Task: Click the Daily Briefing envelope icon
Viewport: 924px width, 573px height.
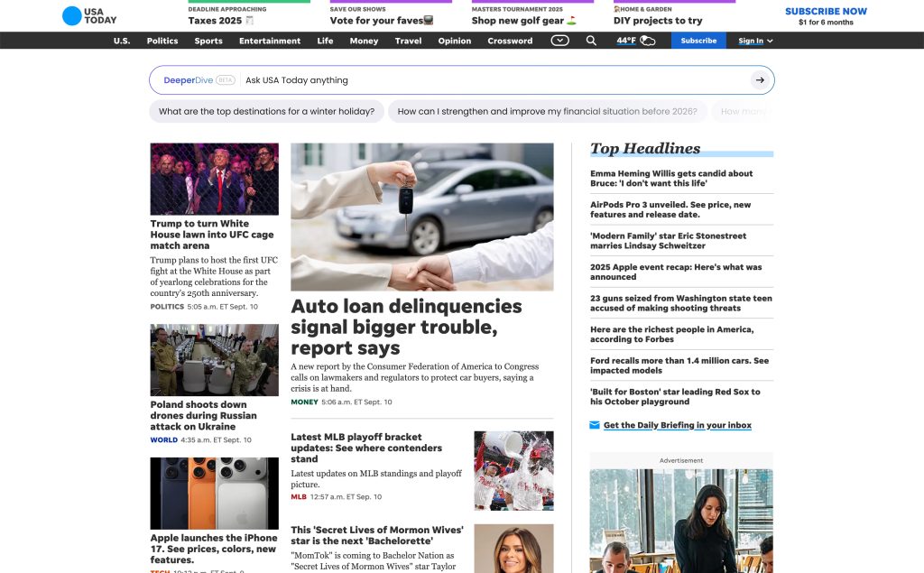Action: coord(594,425)
